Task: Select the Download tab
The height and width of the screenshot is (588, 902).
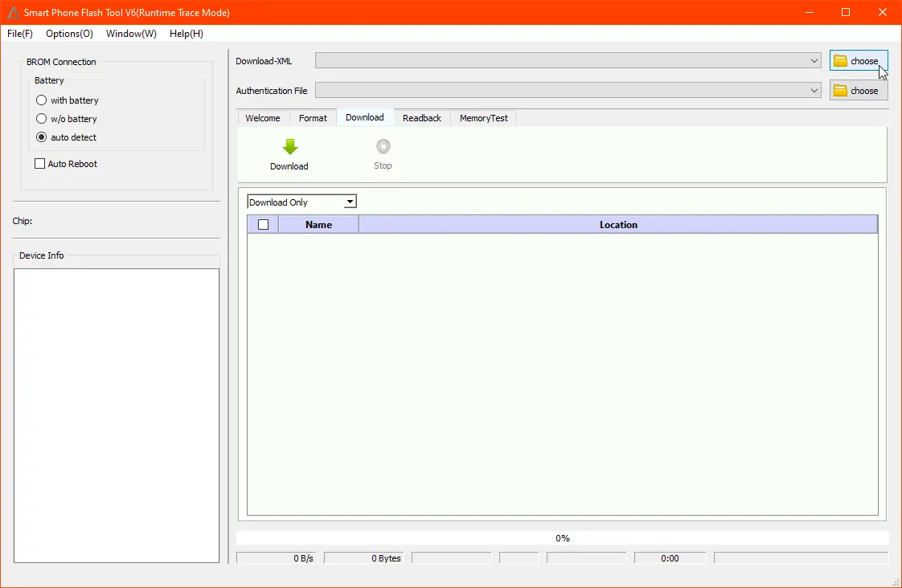Action: (x=365, y=117)
